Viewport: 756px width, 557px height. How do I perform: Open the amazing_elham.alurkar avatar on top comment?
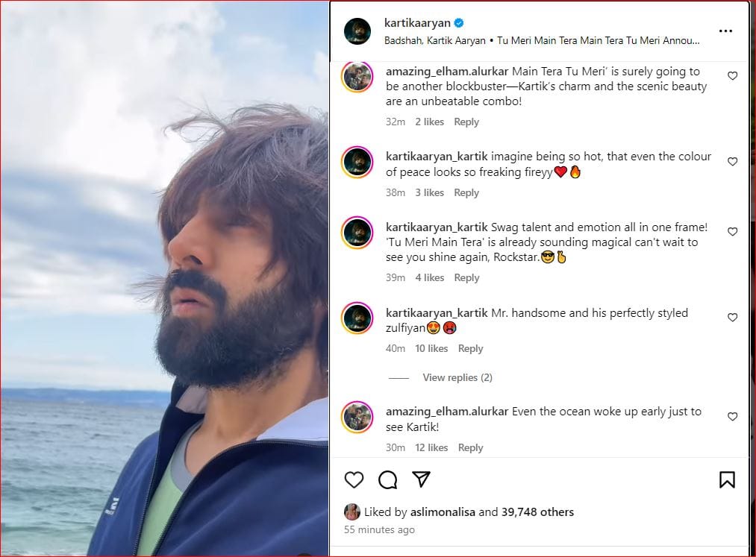pos(357,77)
